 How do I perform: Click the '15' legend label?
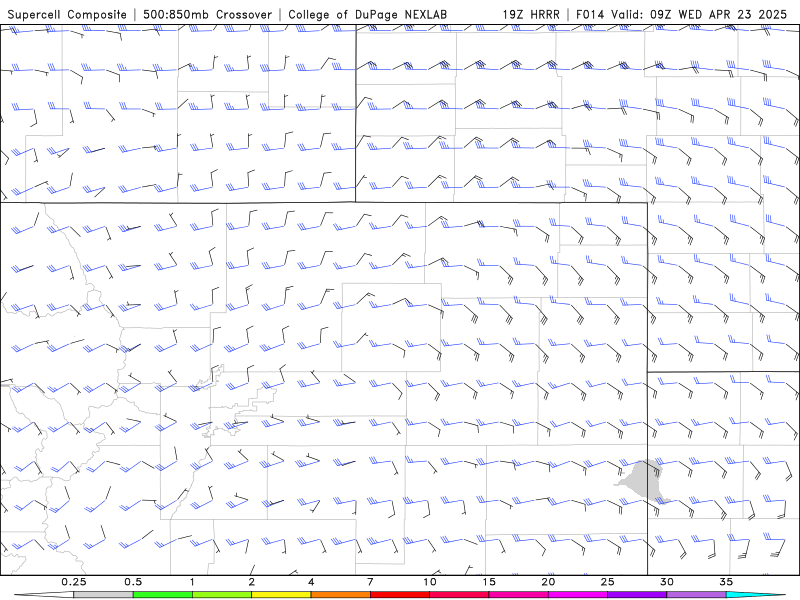tap(489, 582)
